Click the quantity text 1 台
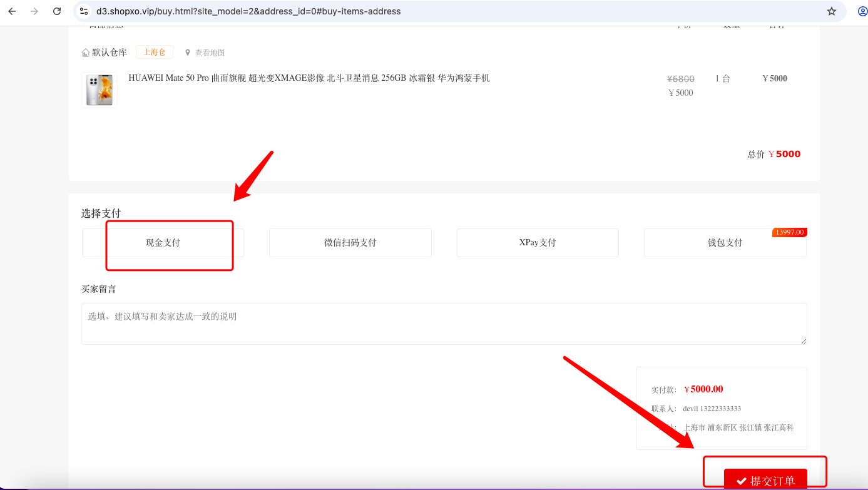The width and height of the screenshot is (868, 490). pos(723,79)
